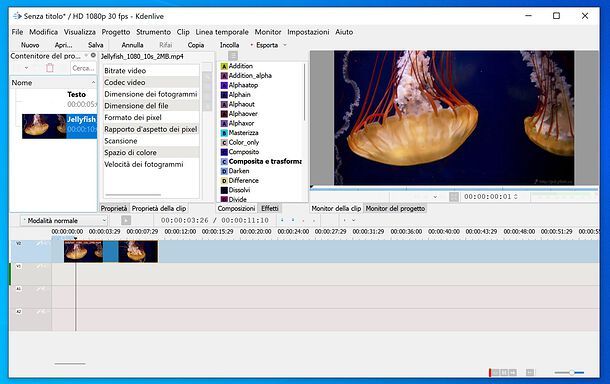Select the Dissolvi composition icon

(x=224, y=190)
